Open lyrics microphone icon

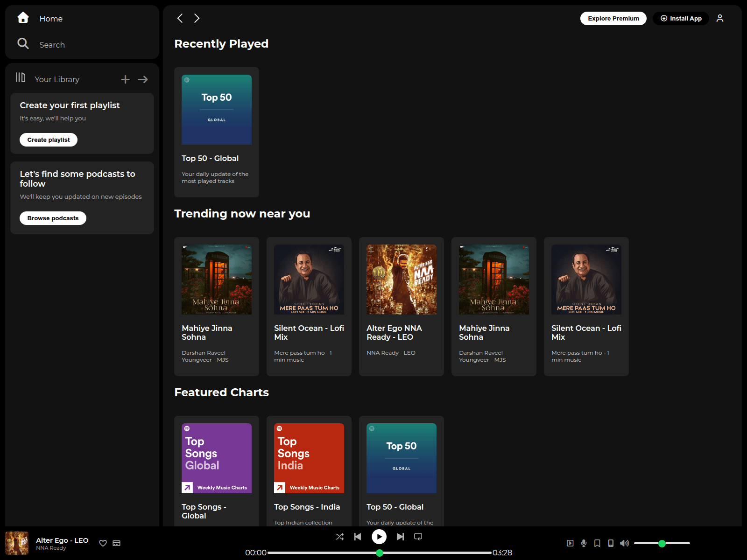pos(584,543)
